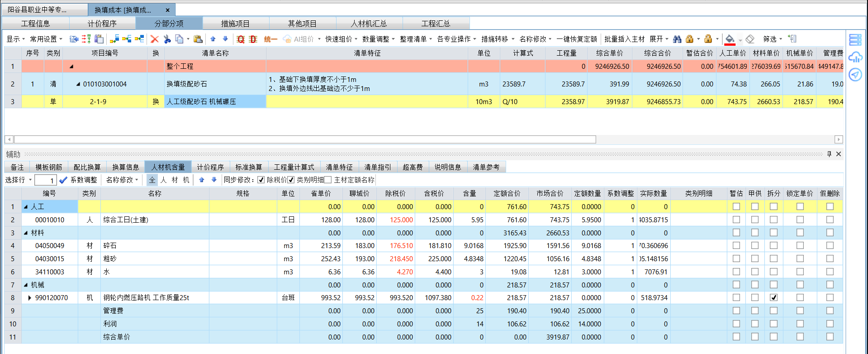Collapse item 010103001004 tree node
Screen dimensions: 868x354
click(78, 84)
